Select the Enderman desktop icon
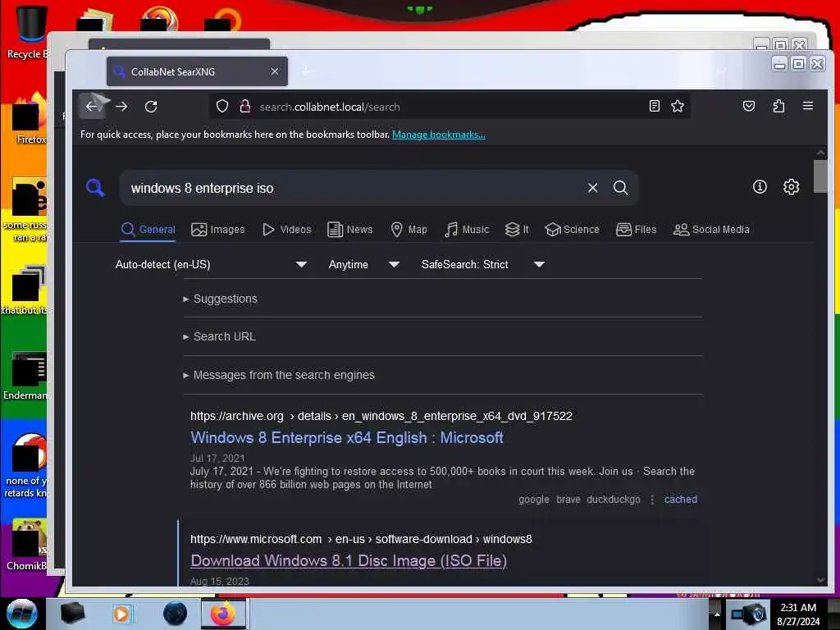The width and height of the screenshot is (840, 630). tap(25, 375)
